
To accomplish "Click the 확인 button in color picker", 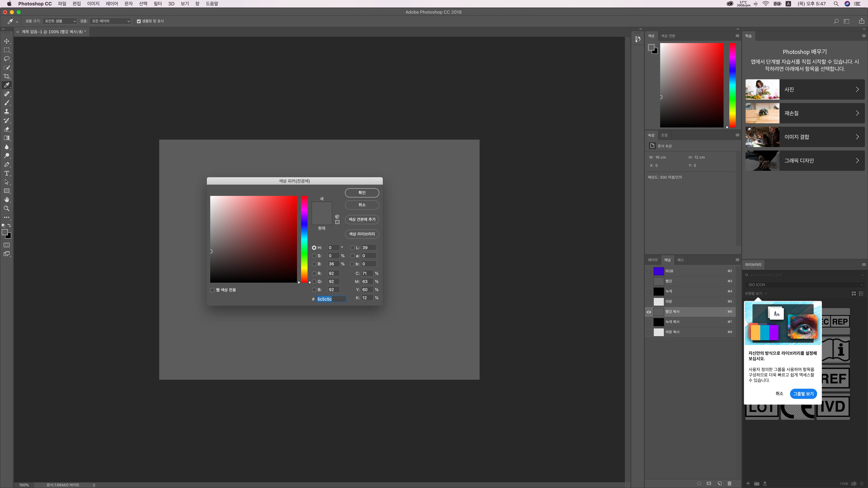I will point(362,193).
